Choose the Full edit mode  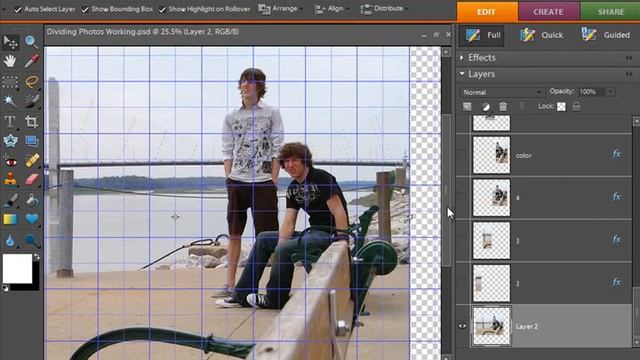[x=482, y=36]
